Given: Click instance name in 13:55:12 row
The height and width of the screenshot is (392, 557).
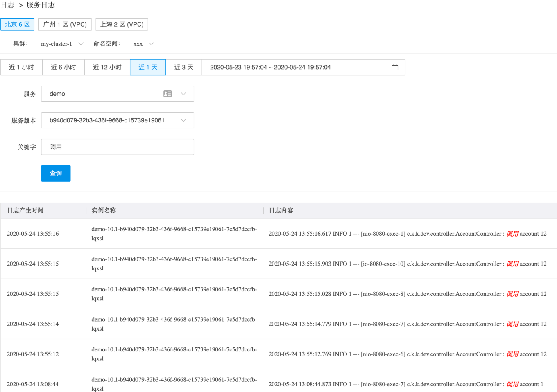Looking at the screenshot, I should pyautogui.click(x=174, y=354).
